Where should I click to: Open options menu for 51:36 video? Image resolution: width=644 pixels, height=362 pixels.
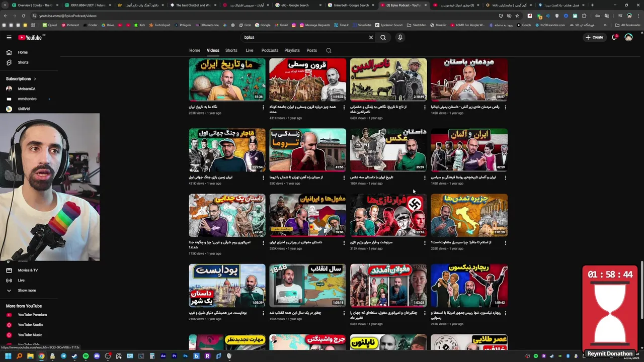263,107
